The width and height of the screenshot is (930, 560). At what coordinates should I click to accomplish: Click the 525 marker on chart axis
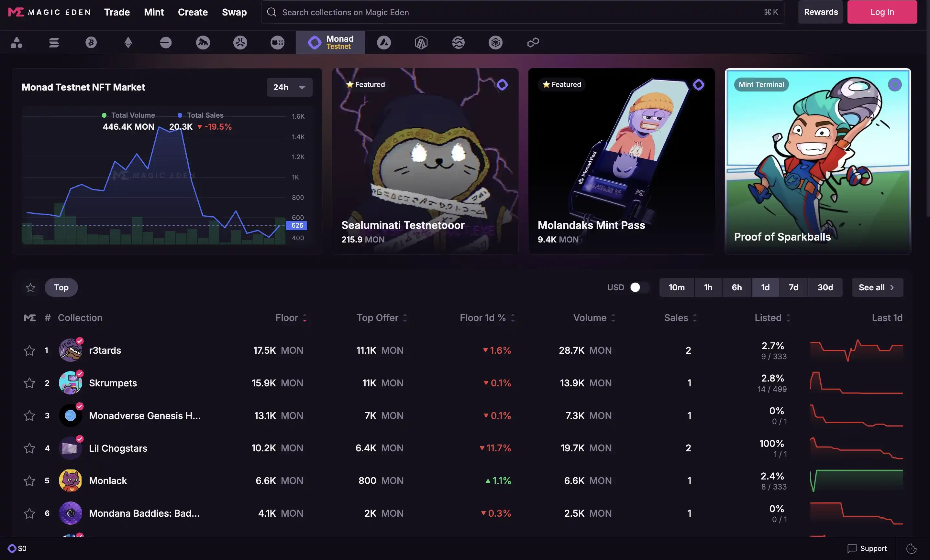(x=297, y=225)
